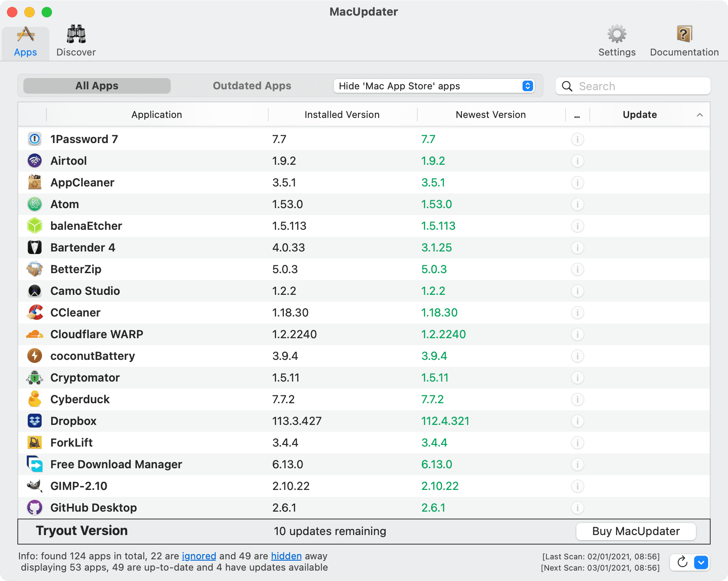The width and height of the screenshot is (728, 581).
Task: Click the GIMP-2.10 app icon
Action: point(35,486)
